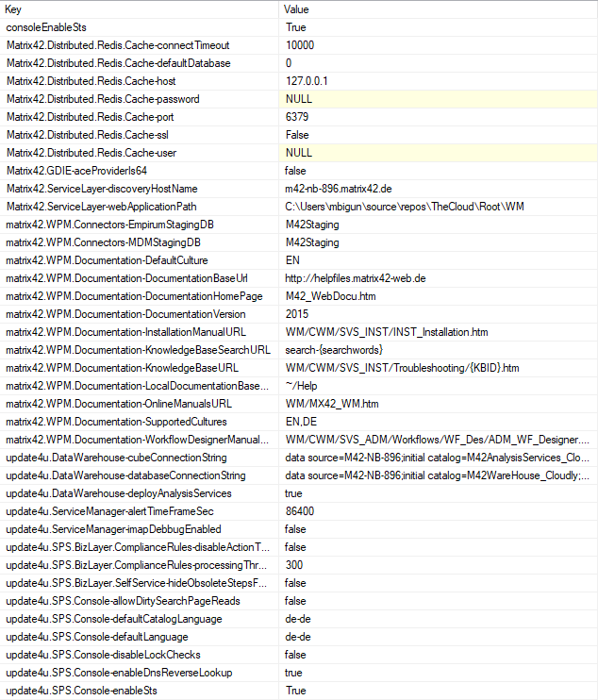
Task: Click the EN value for DefaultCulture
Action: click(439, 260)
